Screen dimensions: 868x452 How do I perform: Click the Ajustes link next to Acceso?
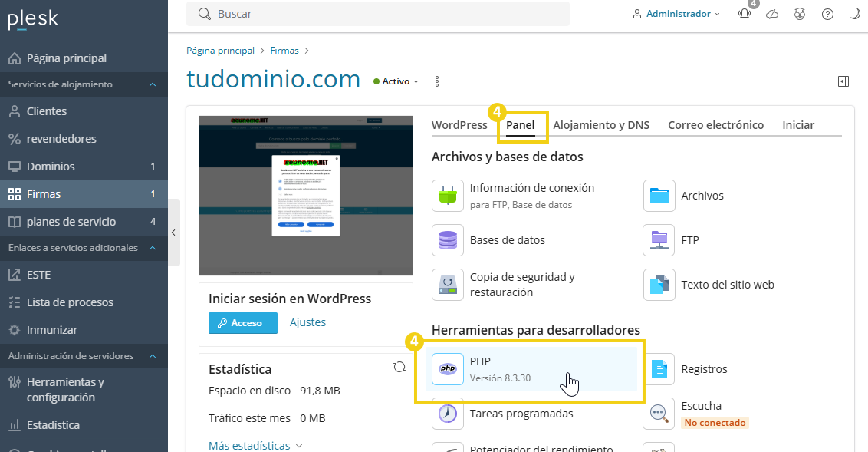(x=307, y=322)
